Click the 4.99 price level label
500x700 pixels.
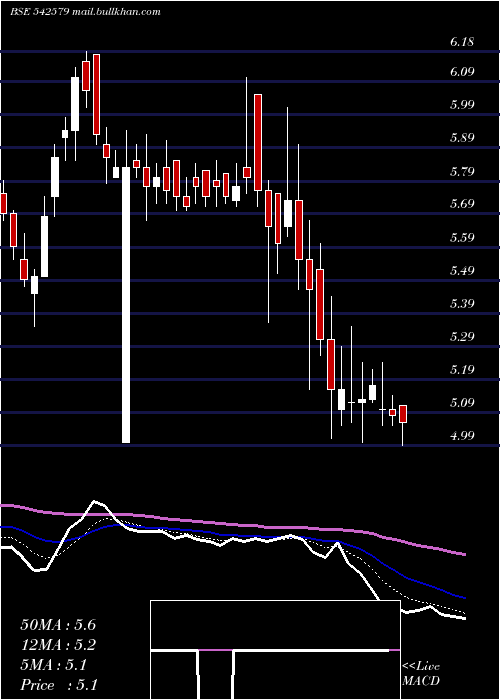pos(462,436)
